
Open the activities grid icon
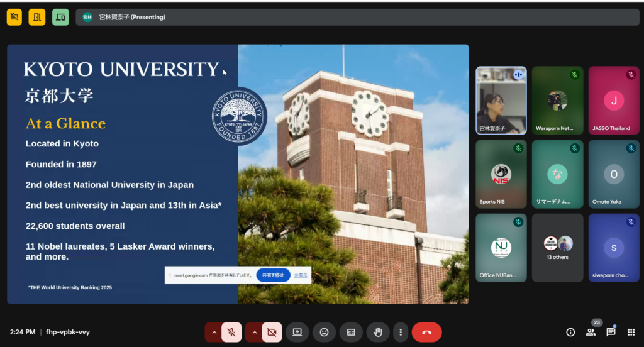[631, 332]
